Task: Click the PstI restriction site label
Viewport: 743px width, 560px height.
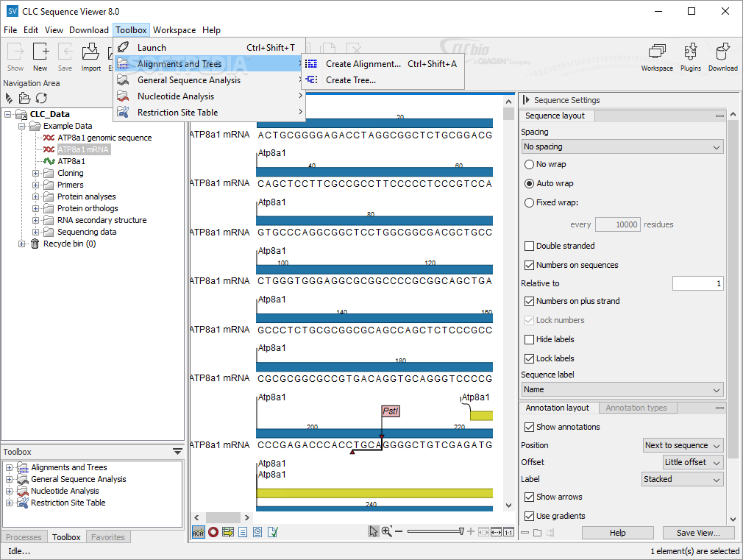Action: point(391,411)
